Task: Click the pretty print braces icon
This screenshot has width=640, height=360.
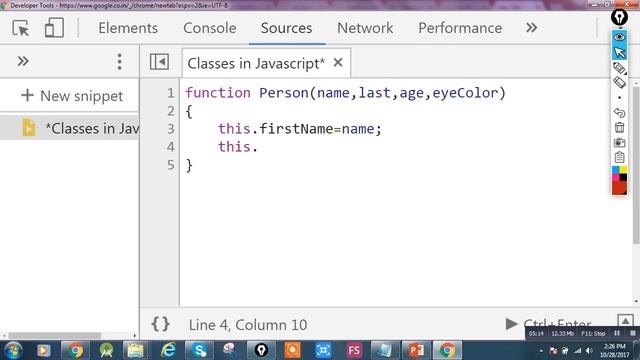Action: point(160,324)
